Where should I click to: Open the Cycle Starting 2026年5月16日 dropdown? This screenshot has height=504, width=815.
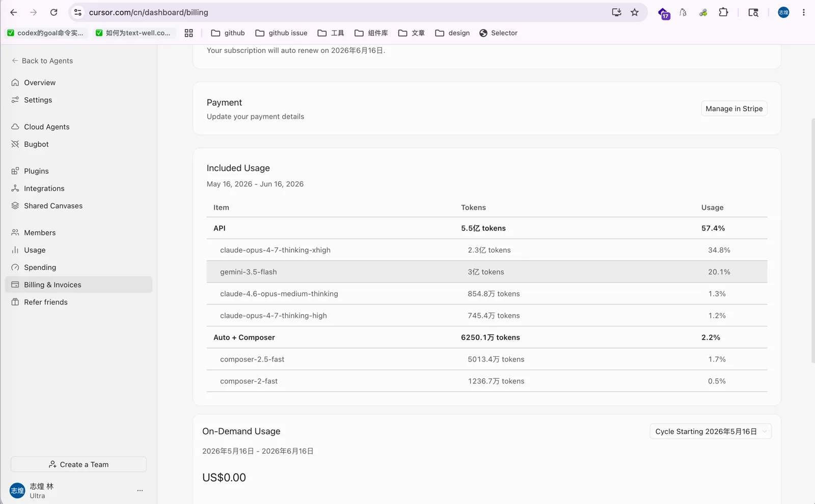711,431
